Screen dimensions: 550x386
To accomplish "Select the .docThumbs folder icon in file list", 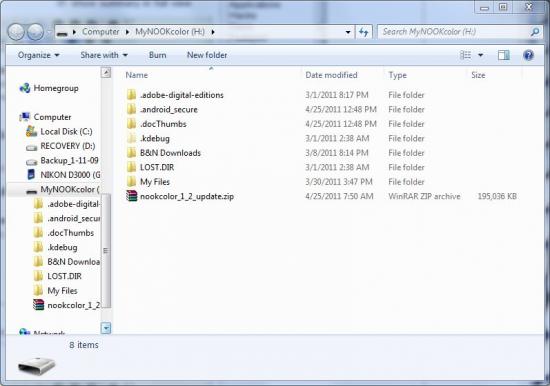I will [132, 124].
